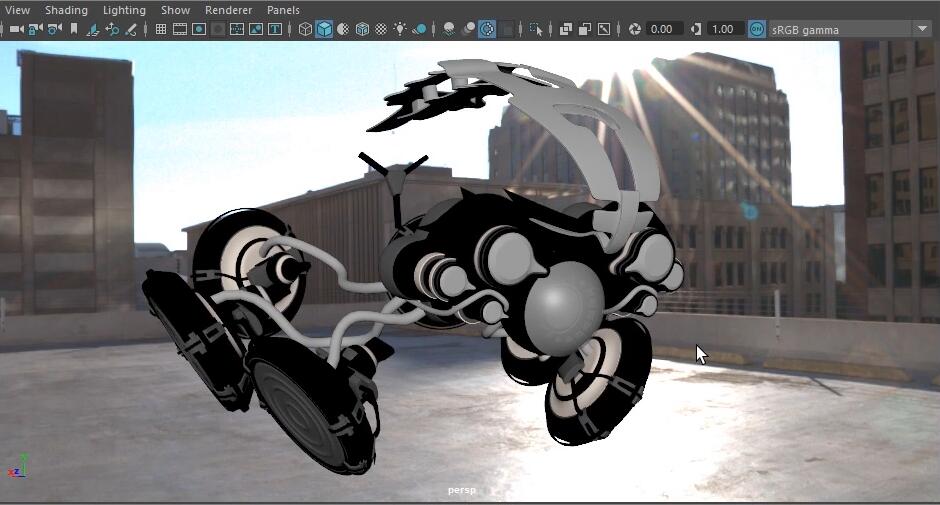
Task: Toggle the Film Gate icon
Action: point(180,29)
